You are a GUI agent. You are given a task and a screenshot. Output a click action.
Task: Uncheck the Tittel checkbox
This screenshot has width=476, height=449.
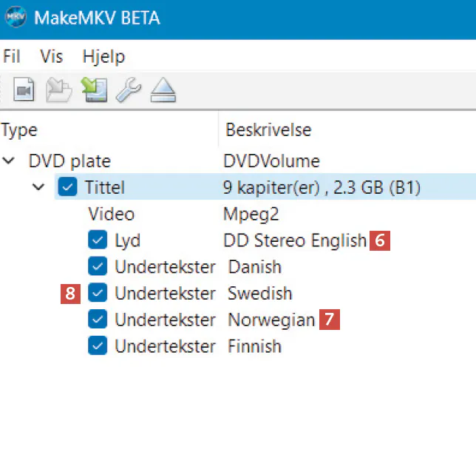[x=67, y=188]
